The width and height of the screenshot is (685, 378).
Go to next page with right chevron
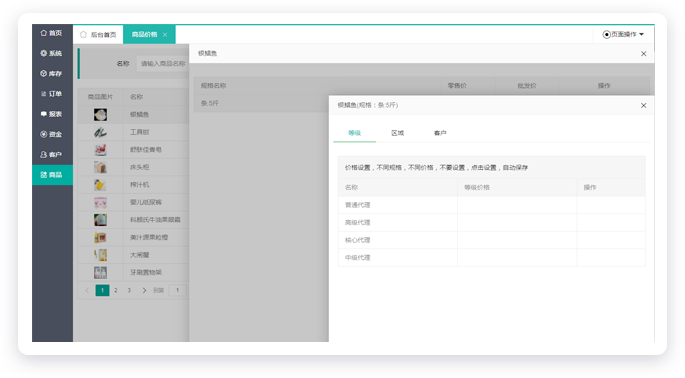[x=144, y=290]
